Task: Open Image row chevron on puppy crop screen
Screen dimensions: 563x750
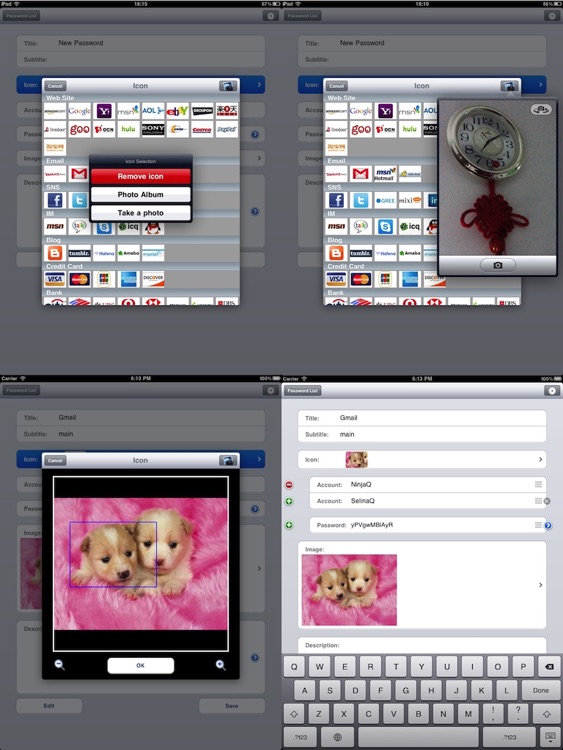Action: pyautogui.click(x=259, y=568)
